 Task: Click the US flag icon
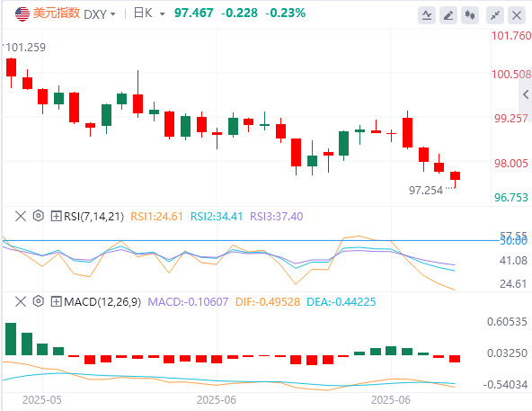pos(22,13)
